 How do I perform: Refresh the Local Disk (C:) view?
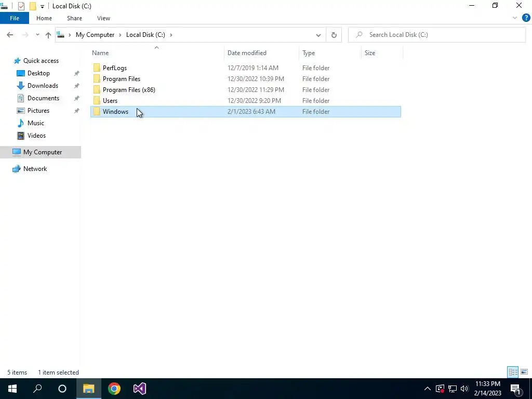pos(334,35)
